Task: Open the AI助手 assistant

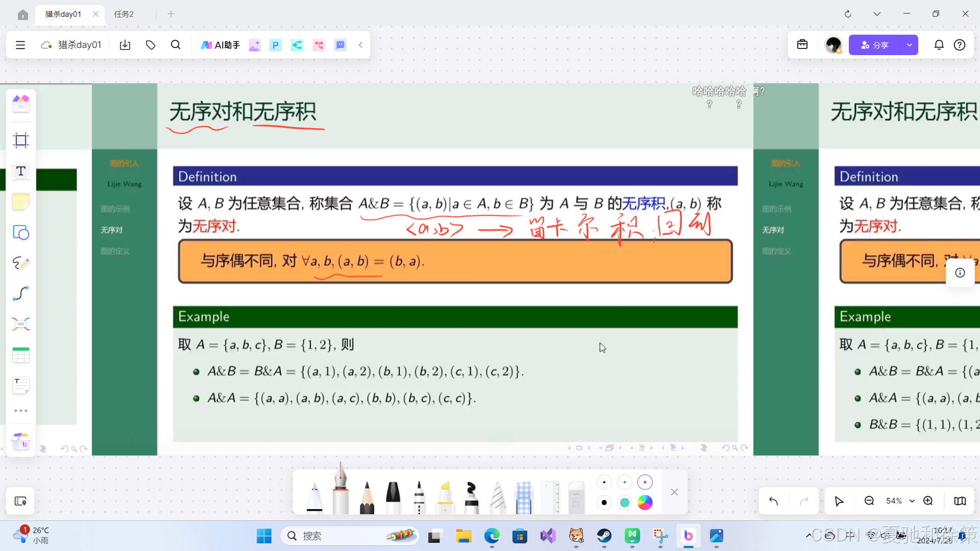Action: pos(220,45)
